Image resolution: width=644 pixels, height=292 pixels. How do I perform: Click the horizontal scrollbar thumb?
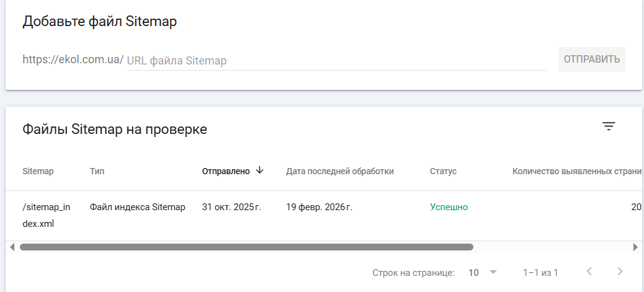[x=246, y=247]
